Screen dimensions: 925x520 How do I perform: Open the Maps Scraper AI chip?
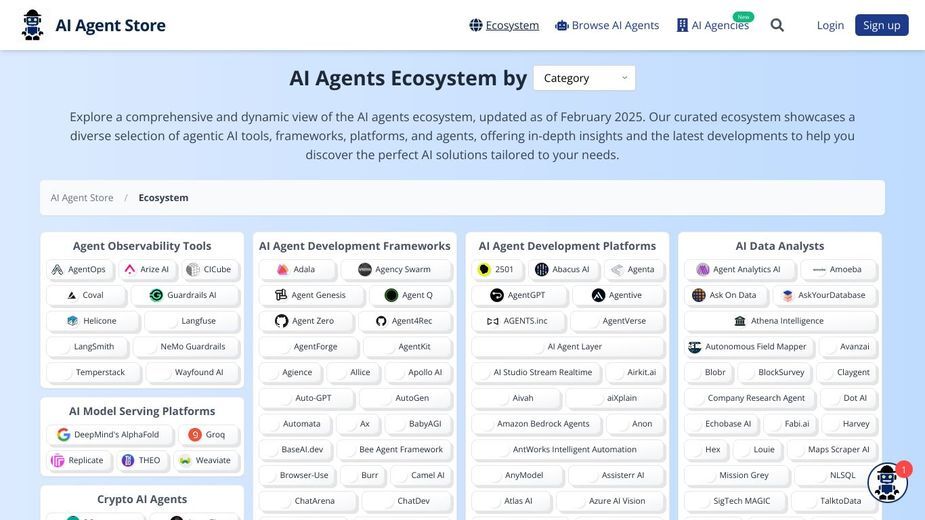click(833, 449)
